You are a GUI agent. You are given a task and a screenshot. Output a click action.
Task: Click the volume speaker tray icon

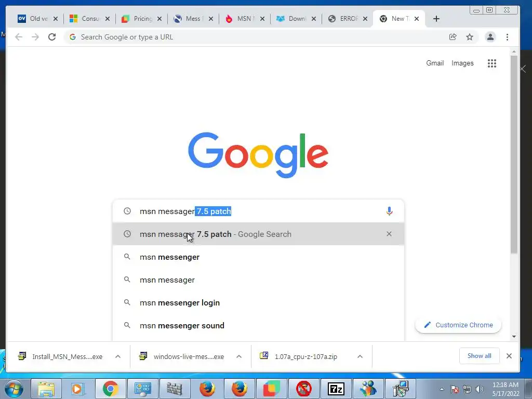point(480,389)
